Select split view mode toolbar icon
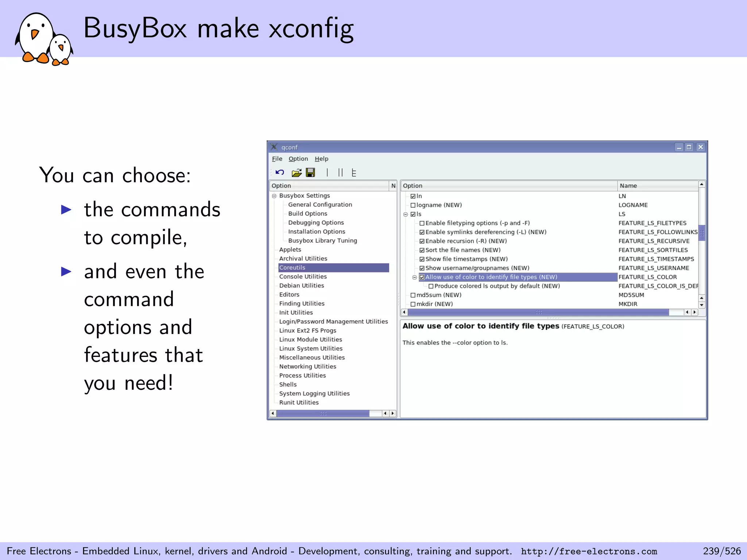 pyautogui.click(x=340, y=172)
